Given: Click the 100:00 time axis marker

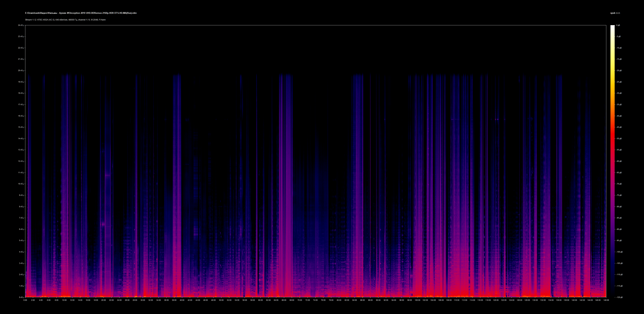Looking at the screenshot, I should tap(417, 300).
